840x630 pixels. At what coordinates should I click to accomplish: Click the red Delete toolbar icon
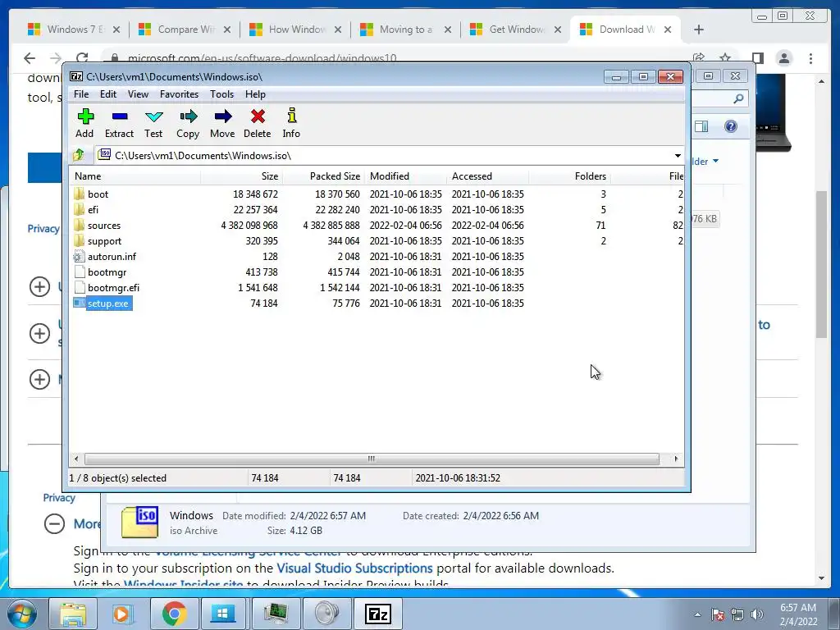(x=257, y=123)
